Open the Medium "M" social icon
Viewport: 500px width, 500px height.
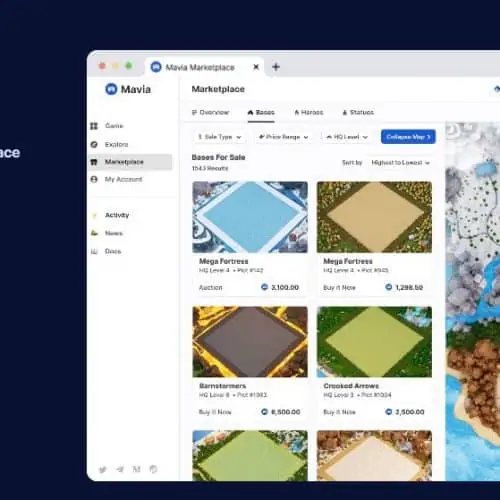click(136, 469)
